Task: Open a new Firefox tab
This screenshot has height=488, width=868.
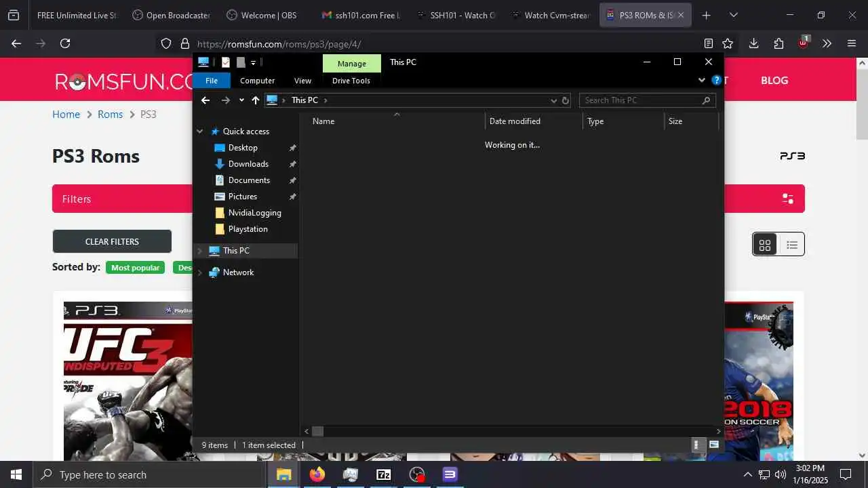Action: click(706, 15)
